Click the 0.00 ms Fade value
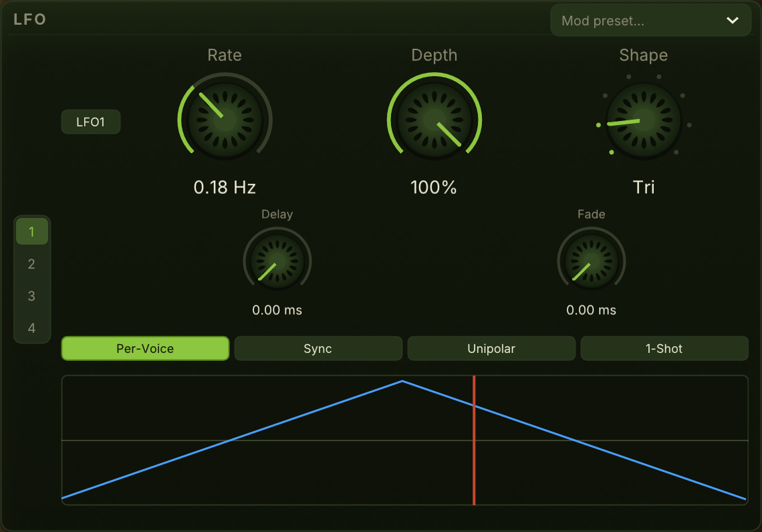 pos(592,310)
